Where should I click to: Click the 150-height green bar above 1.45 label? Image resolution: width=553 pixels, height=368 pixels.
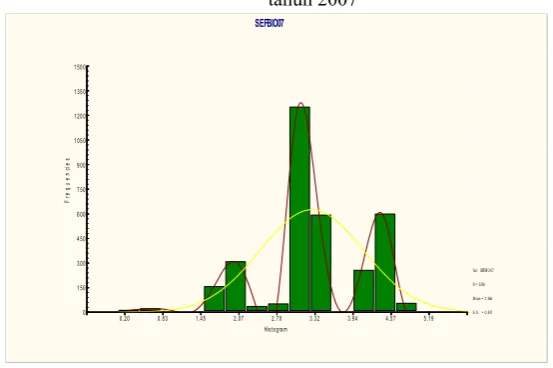point(214,298)
